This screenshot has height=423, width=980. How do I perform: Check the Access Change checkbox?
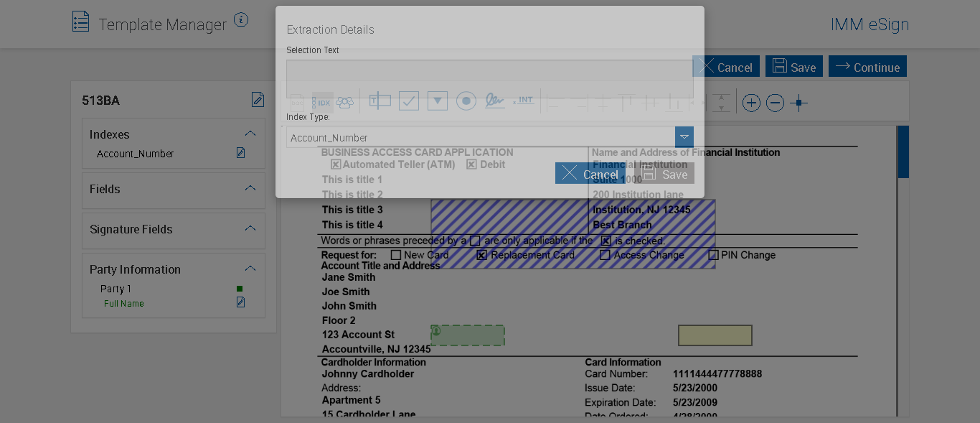click(605, 255)
